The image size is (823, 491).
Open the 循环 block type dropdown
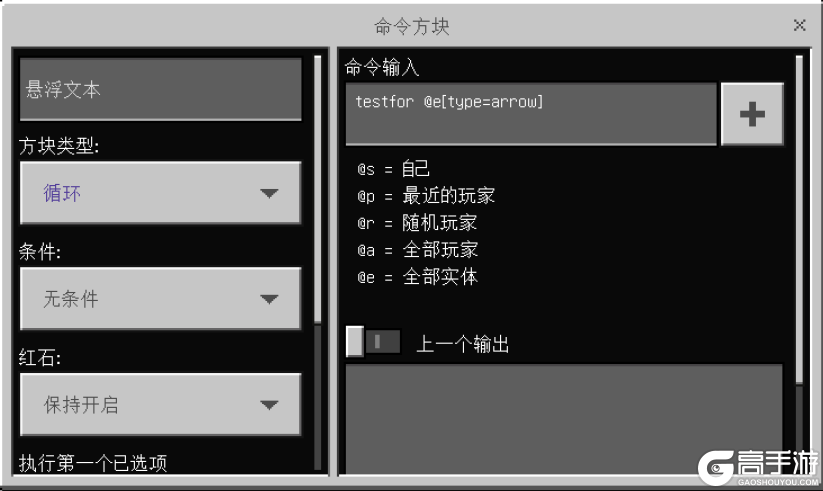point(161,193)
